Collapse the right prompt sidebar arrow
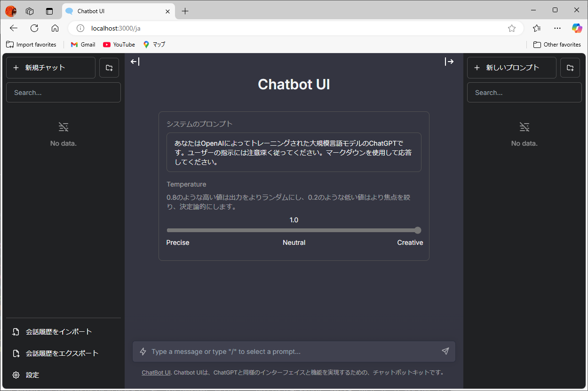588x391 pixels. click(x=449, y=62)
